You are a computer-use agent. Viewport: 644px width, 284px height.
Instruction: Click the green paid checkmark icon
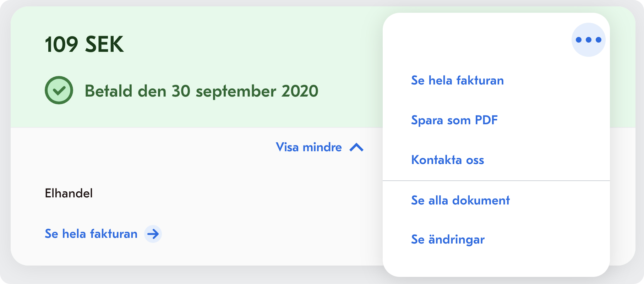point(59,90)
